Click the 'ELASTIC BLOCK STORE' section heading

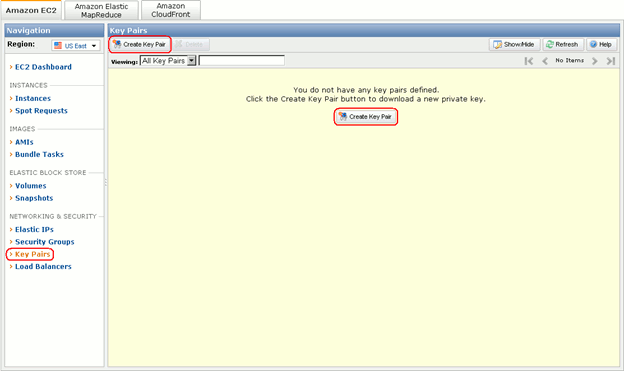point(48,173)
